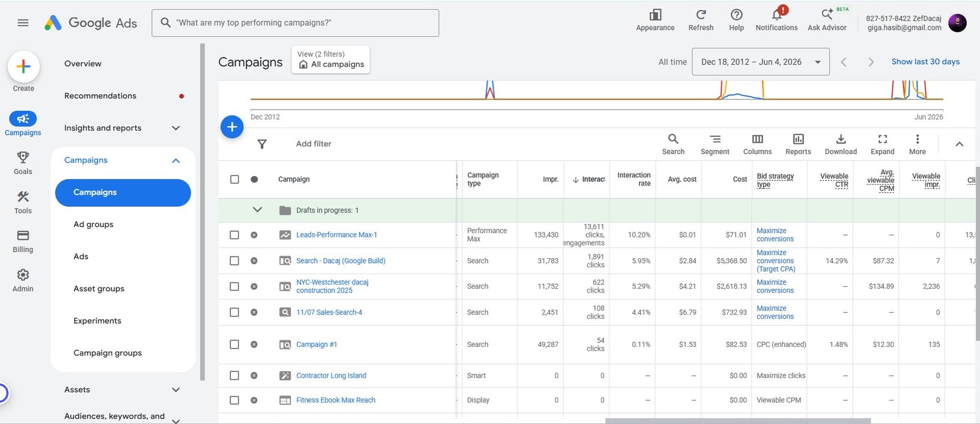Check the Fitness Ebook Max Reach row

235,400
